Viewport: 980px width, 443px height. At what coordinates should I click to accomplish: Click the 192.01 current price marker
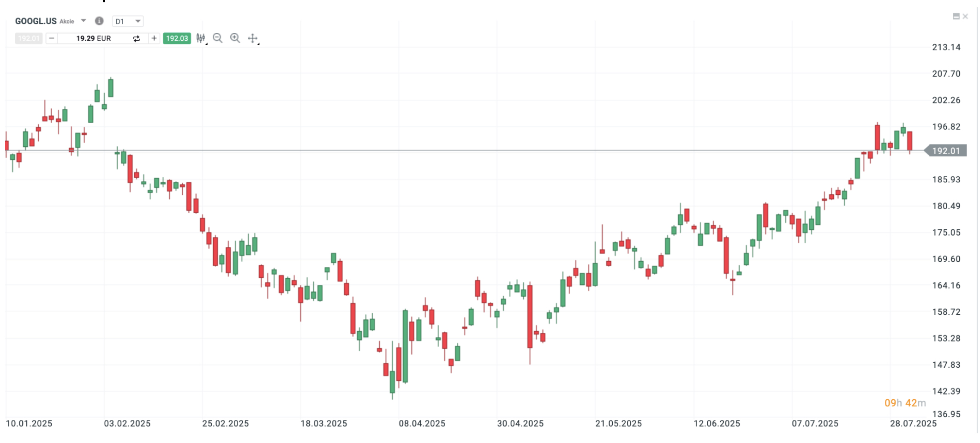click(946, 151)
